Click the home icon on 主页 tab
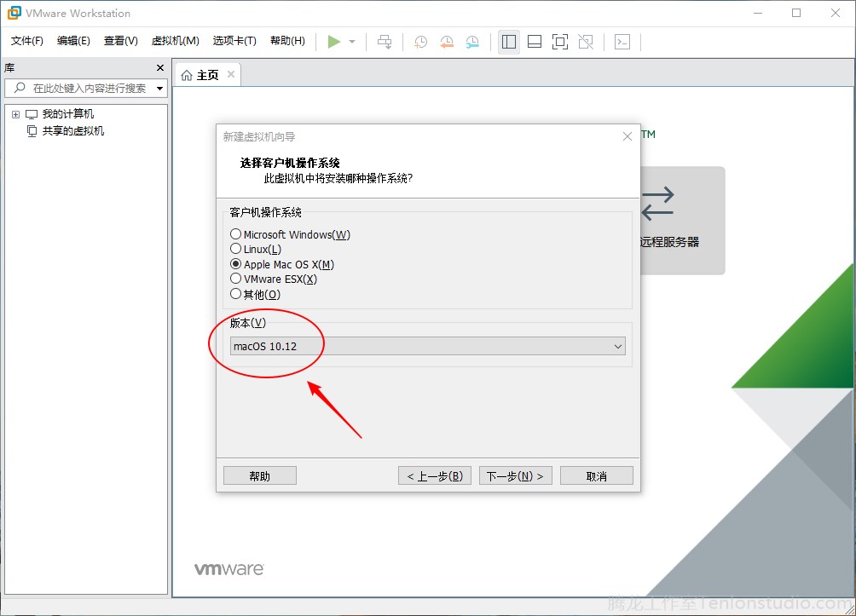This screenshot has height=616, width=856. tap(187, 75)
